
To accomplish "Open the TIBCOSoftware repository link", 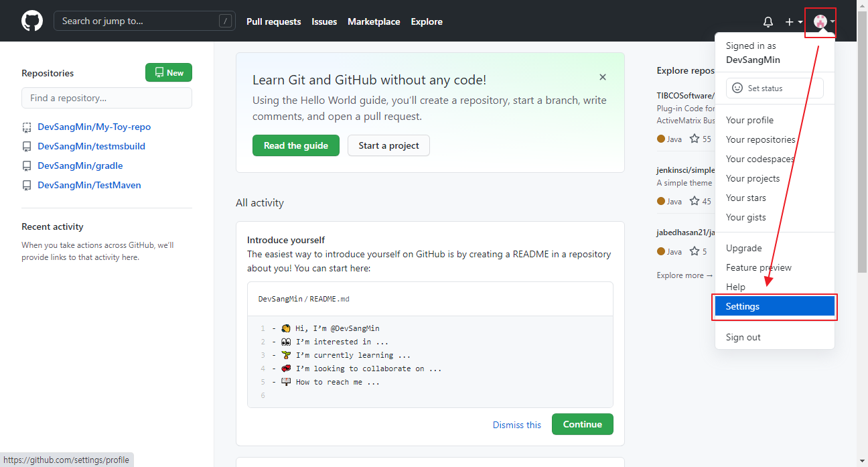I will (686, 95).
